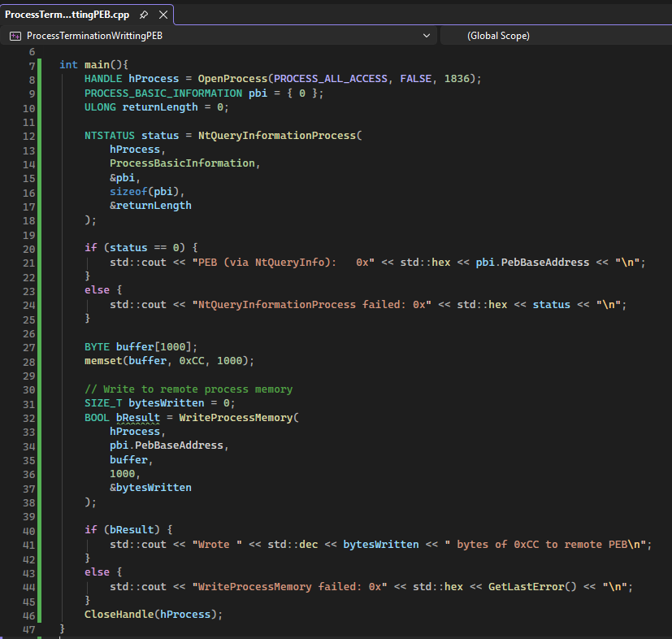Click the bResult variable with squiggle underline
This screenshot has height=639, width=672.
pyautogui.click(x=137, y=418)
